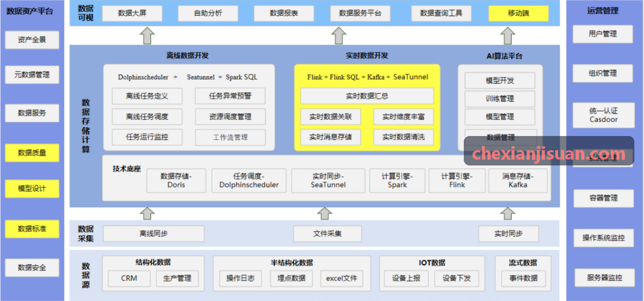644x301 pixels.
Task: Select the excel文件 box
Action: coord(342,278)
